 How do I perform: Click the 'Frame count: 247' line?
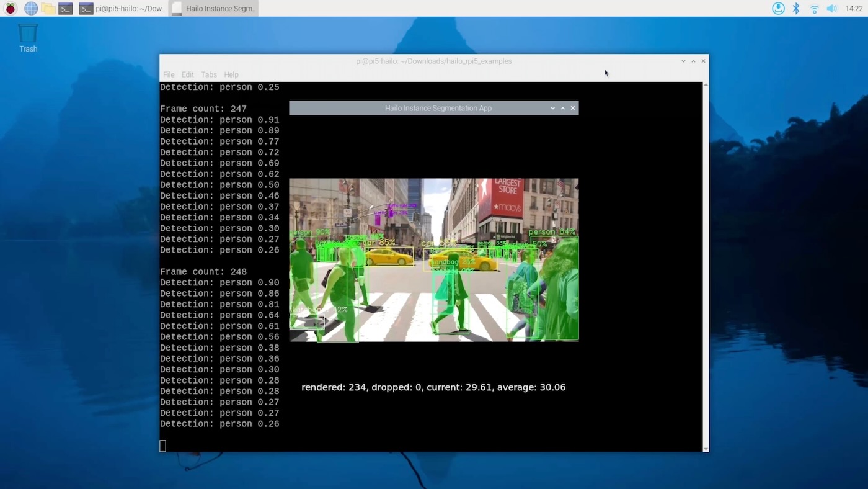coord(203,109)
